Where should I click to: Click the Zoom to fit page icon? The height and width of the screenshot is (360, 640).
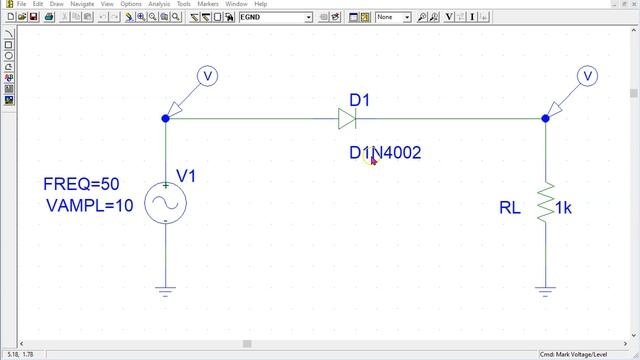point(176,17)
